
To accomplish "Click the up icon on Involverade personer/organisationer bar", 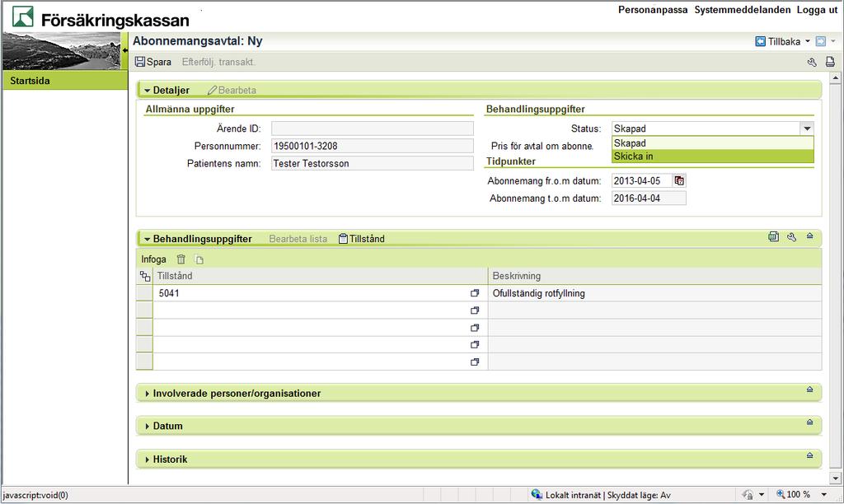I will (x=809, y=390).
